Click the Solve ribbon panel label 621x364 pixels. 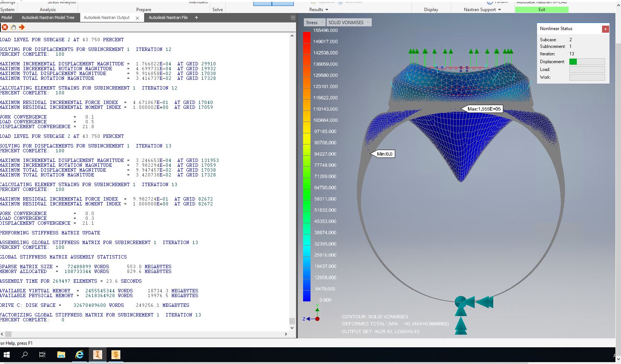click(218, 10)
